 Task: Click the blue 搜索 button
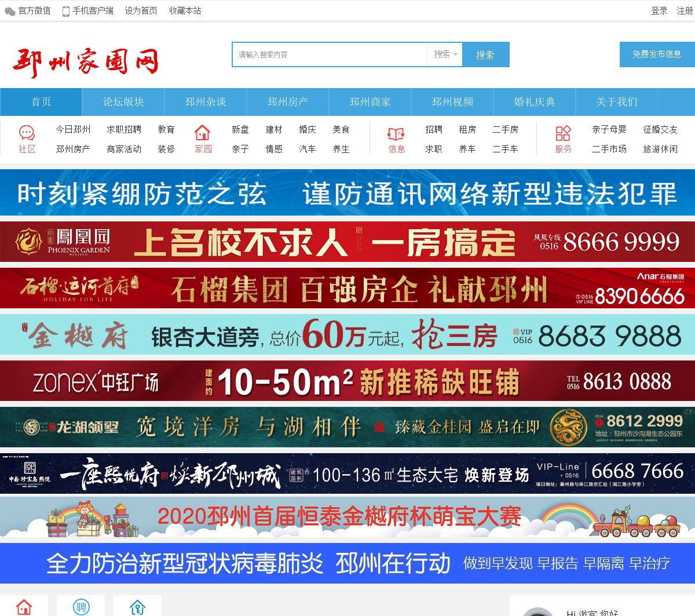[485, 54]
